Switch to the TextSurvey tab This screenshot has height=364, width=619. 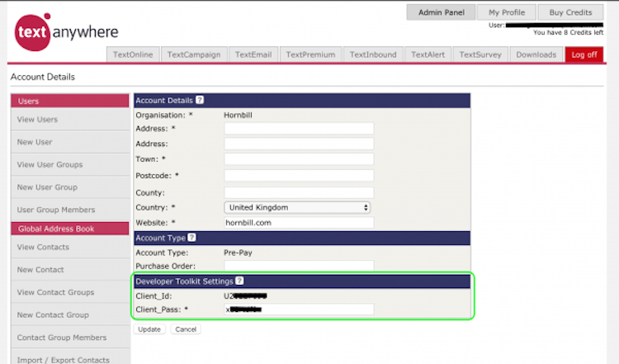(x=480, y=54)
